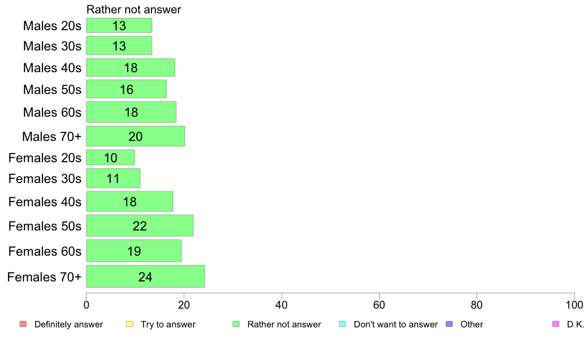This screenshot has width=588, height=364.
Task: Select the Males 20s bar
Action: click(119, 26)
